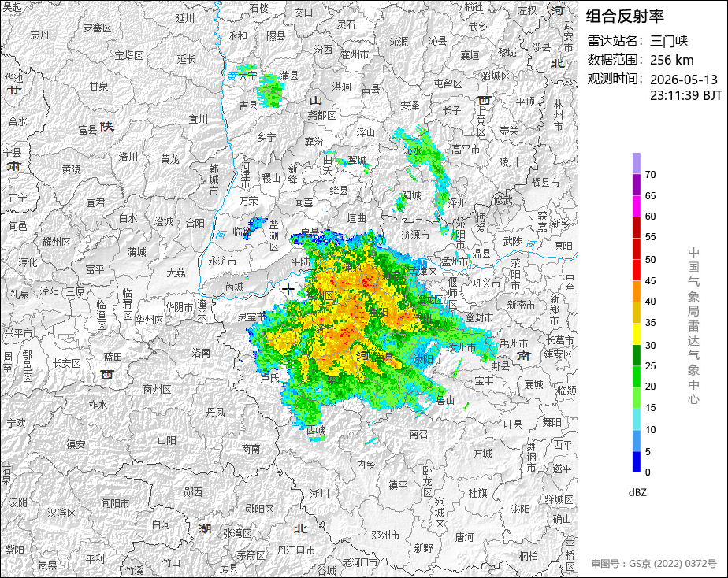Click the observation date 2026-05-13
The width and height of the screenshot is (728, 578).
pos(683,80)
